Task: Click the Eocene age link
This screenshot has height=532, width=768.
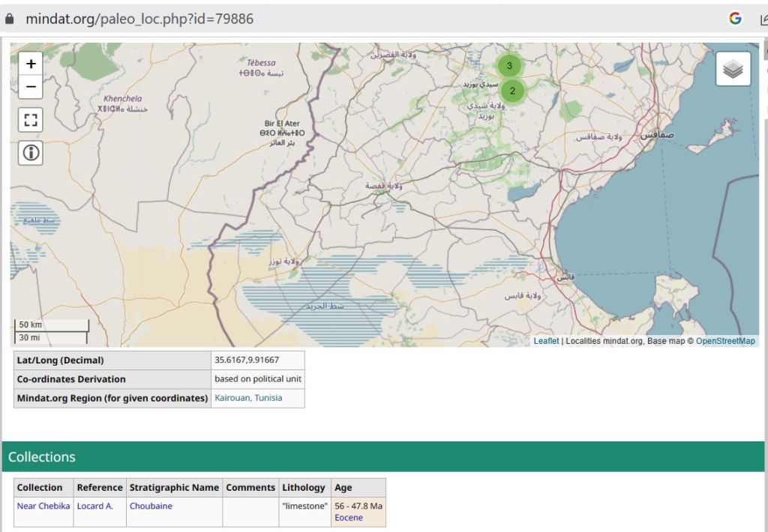Action: tap(349, 518)
